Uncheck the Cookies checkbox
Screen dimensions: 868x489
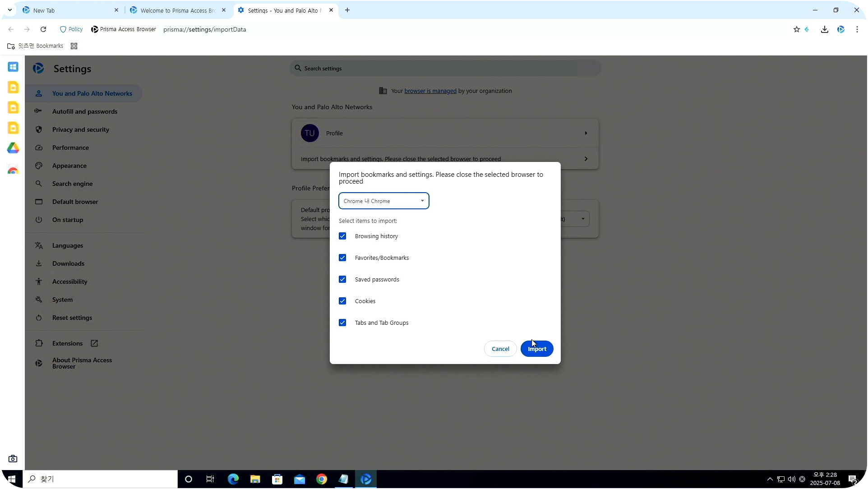pyautogui.click(x=342, y=301)
